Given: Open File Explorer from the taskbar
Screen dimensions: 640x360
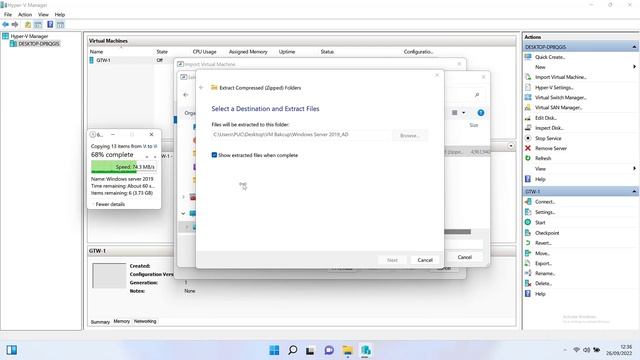Looking at the screenshot, I should pos(347,350).
